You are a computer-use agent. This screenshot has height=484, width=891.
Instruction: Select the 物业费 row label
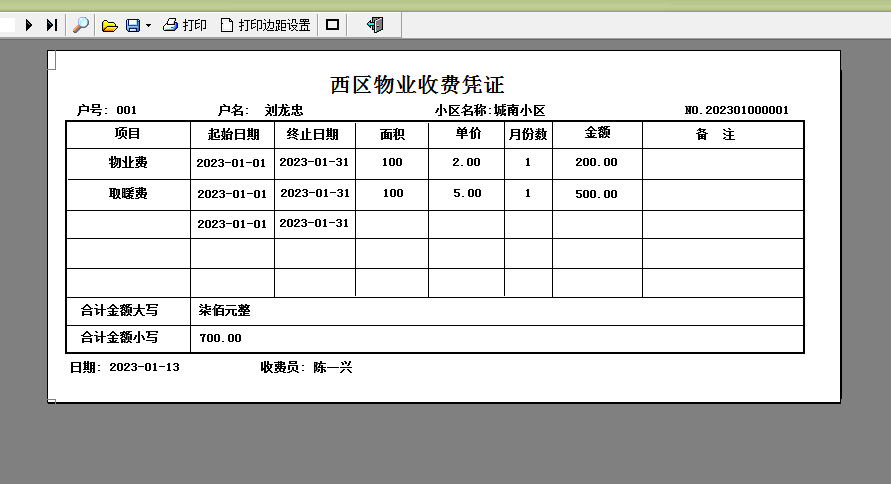128,162
